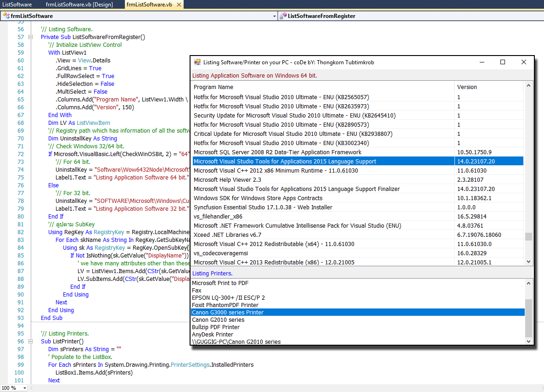Click the app icon in the Listing Software title bar
544x392 pixels.
197,62
